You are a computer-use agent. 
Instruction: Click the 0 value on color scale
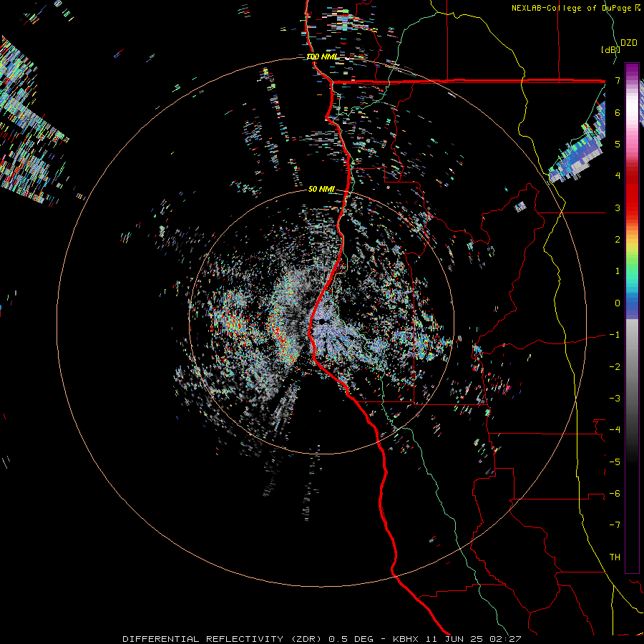tap(618, 303)
